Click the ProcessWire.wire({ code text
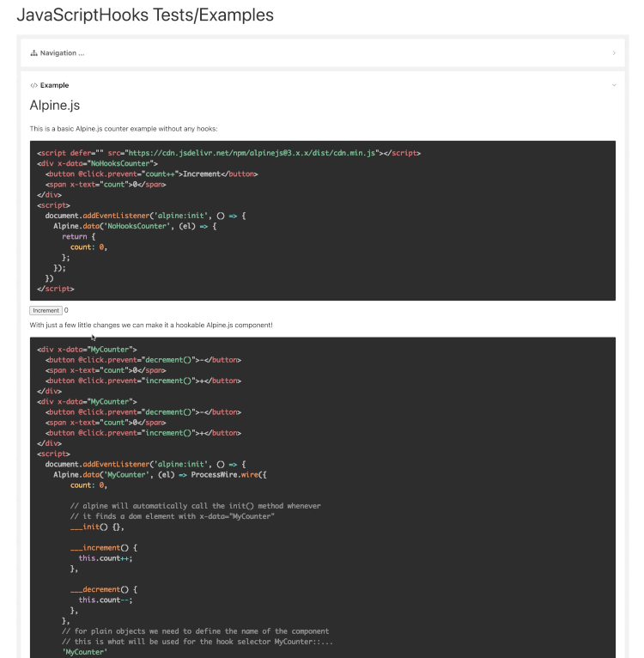Viewport: 644px width, 658px height. click(228, 475)
